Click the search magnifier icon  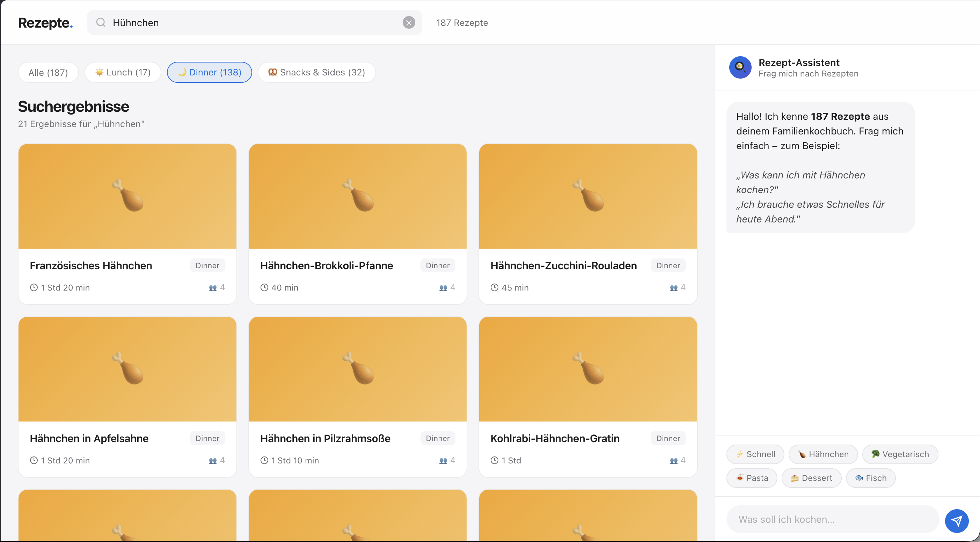pyautogui.click(x=101, y=23)
